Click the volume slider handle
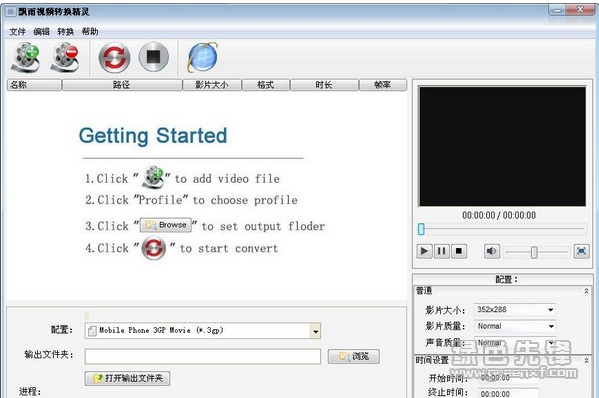Image resolution: width=599 pixels, height=398 pixels. 534,252
